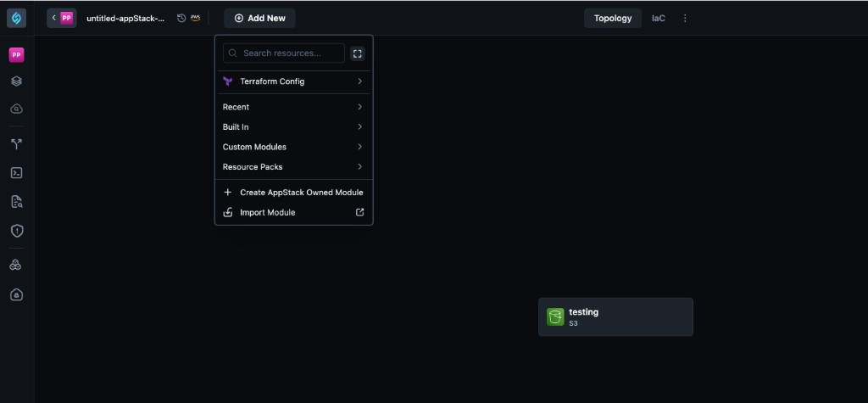
Task: Select the Import Module option
Action: [293, 212]
